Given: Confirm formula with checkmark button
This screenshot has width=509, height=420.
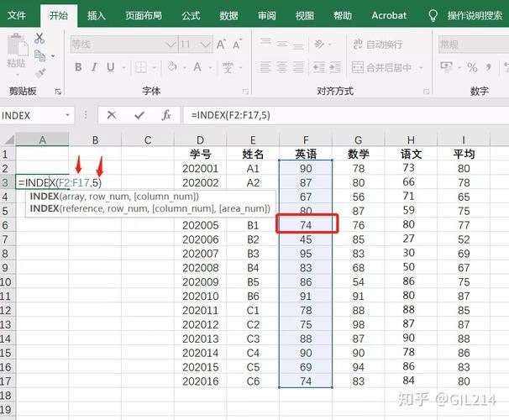Looking at the screenshot, I should click(x=139, y=115).
